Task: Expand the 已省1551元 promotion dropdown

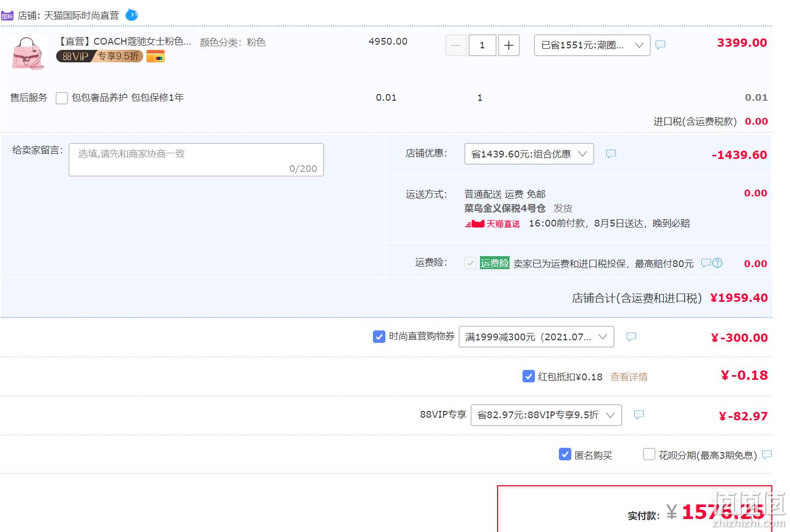Action: 592,45
